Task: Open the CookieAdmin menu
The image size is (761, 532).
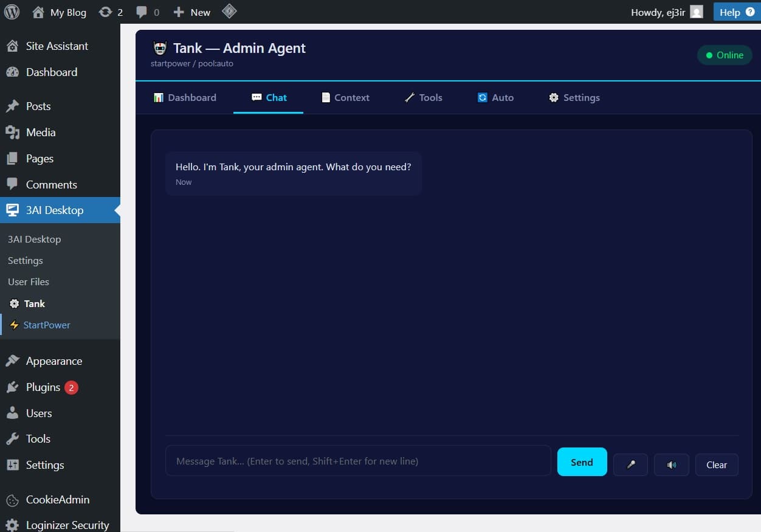Action: pyautogui.click(x=60, y=500)
